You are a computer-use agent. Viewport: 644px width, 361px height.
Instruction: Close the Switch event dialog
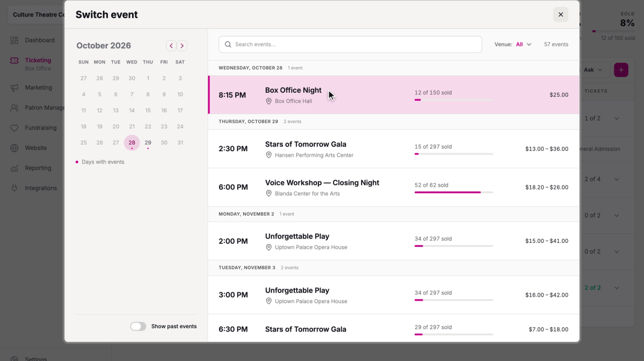coord(561,14)
